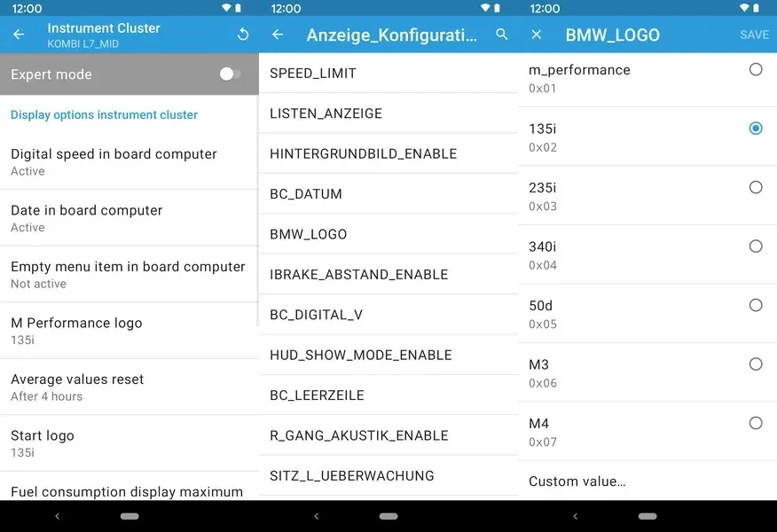Open Fuel consumption display maximum setting

coord(129,487)
